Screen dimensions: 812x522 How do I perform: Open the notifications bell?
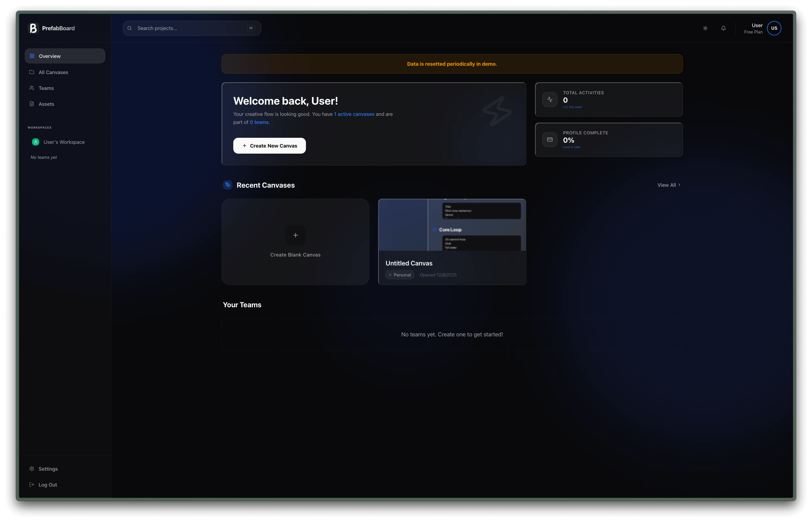point(723,28)
